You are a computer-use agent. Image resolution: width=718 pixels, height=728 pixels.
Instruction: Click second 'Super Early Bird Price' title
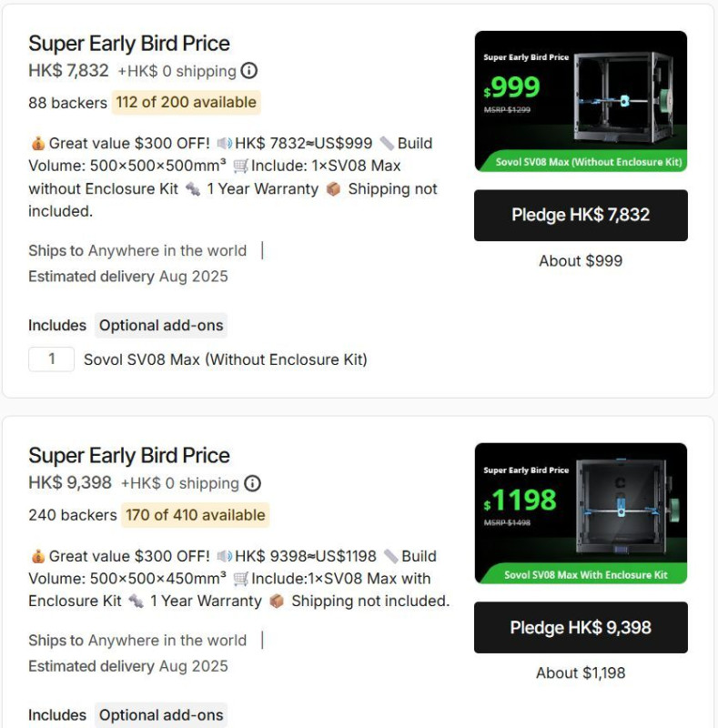tap(129, 456)
